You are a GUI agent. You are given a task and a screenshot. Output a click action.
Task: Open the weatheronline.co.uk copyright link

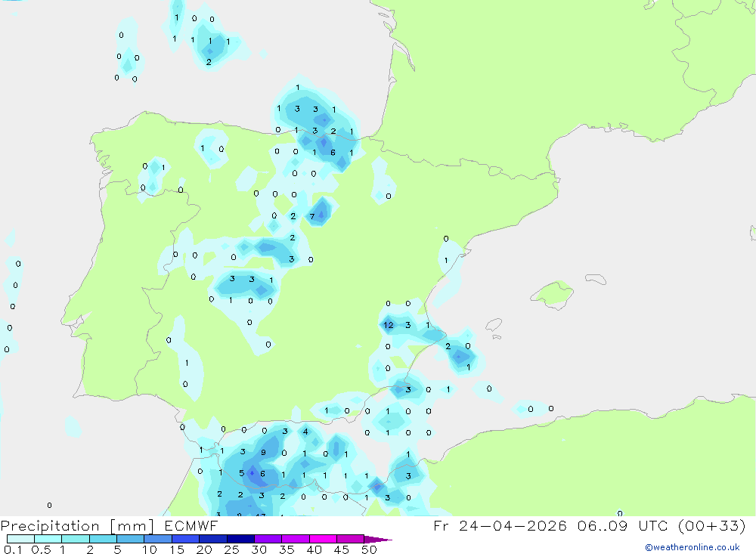692,547
